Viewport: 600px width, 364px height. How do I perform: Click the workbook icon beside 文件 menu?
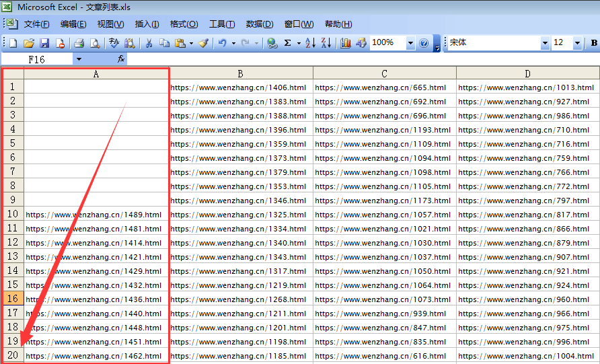point(12,24)
